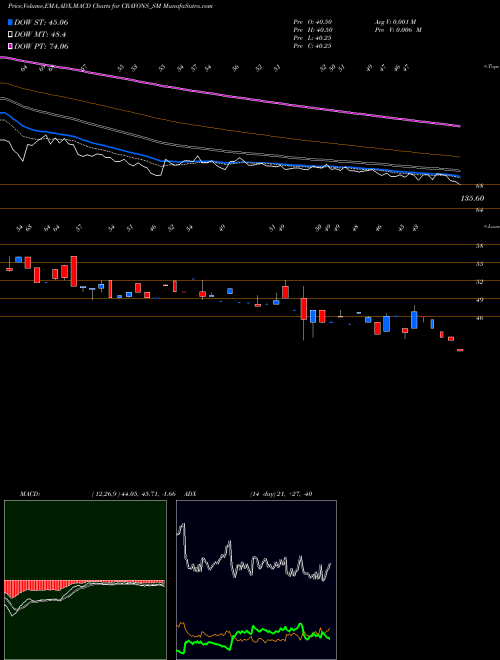
Task: Click the '<Lows' label at right edge
Action: [491, 226]
